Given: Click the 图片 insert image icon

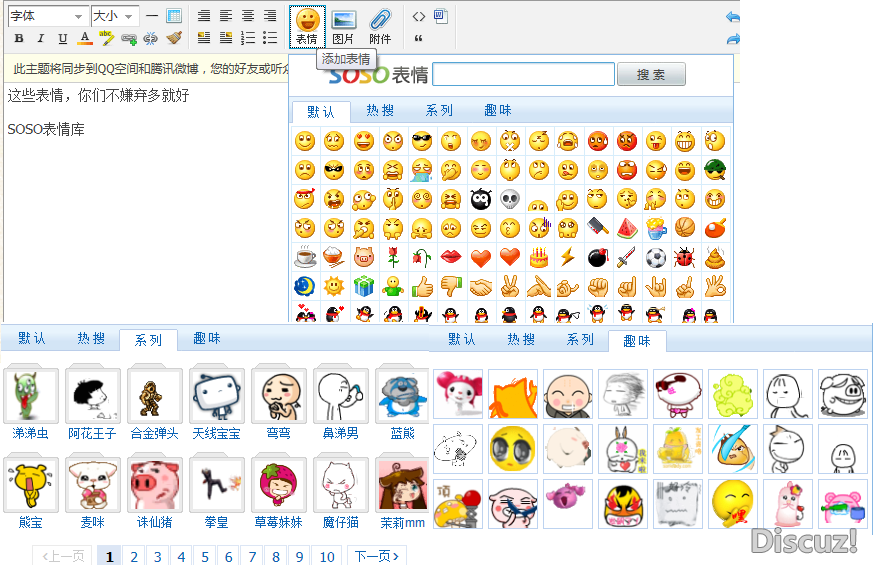Looking at the screenshot, I should click(343, 27).
